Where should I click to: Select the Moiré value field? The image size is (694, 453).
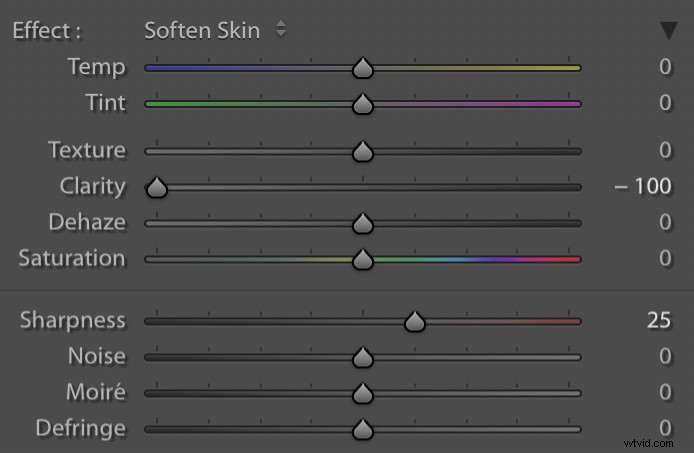[x=665, y=392]
